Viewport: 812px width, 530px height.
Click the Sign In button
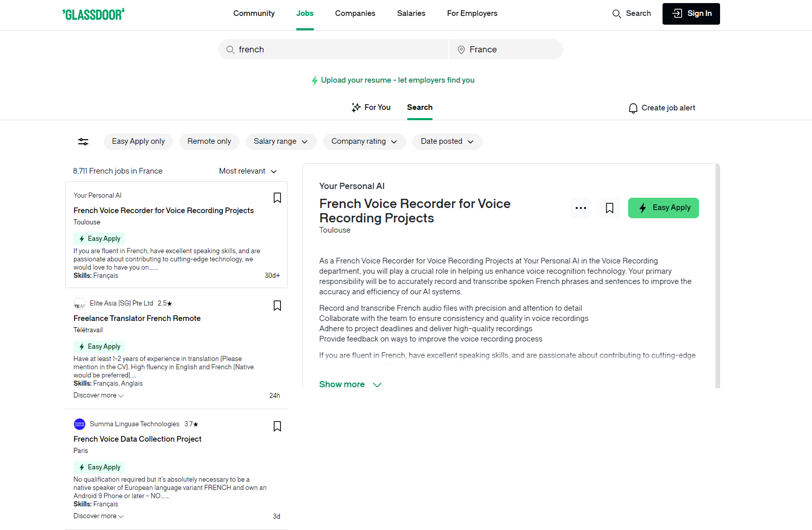tap(691, 14)
